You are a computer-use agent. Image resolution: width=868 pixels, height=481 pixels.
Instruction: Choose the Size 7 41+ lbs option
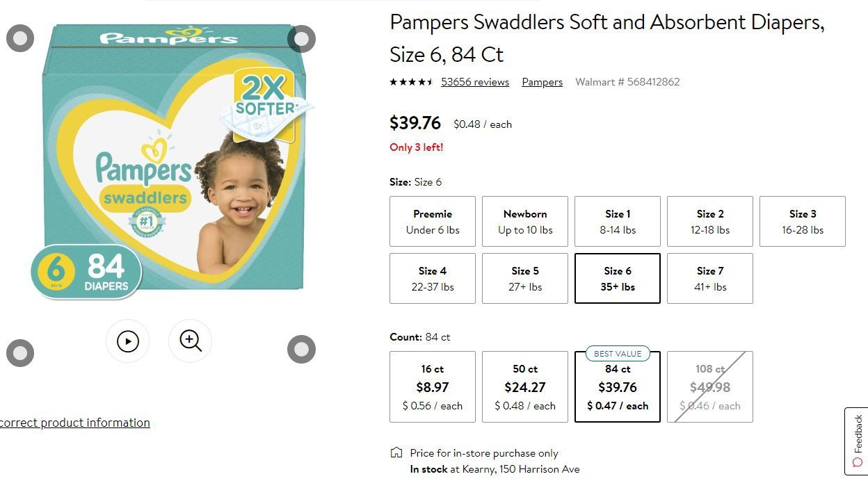point(710,278)
